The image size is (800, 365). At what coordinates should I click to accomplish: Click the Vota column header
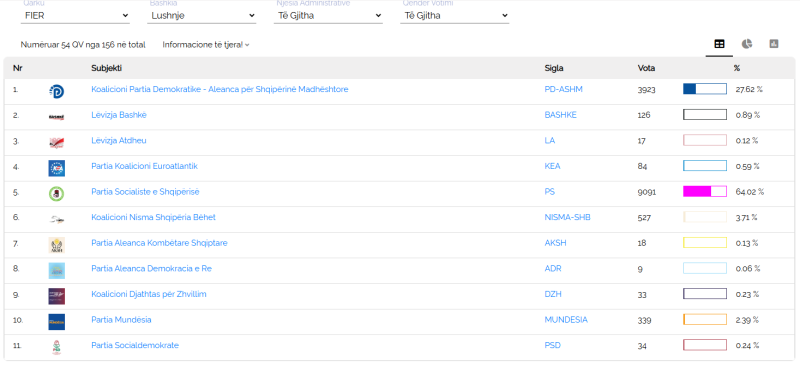click(646, 68)
